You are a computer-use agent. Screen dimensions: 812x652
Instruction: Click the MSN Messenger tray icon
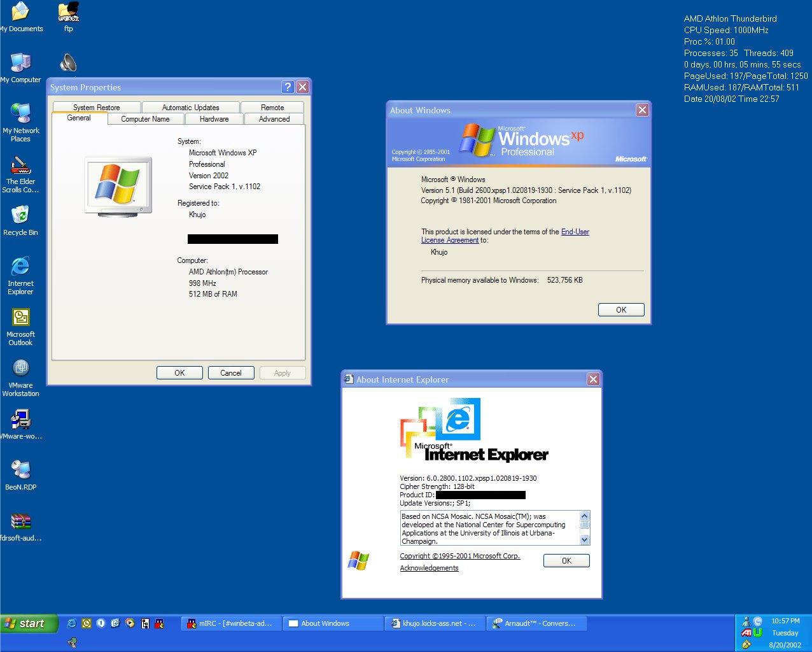(746, 621)
